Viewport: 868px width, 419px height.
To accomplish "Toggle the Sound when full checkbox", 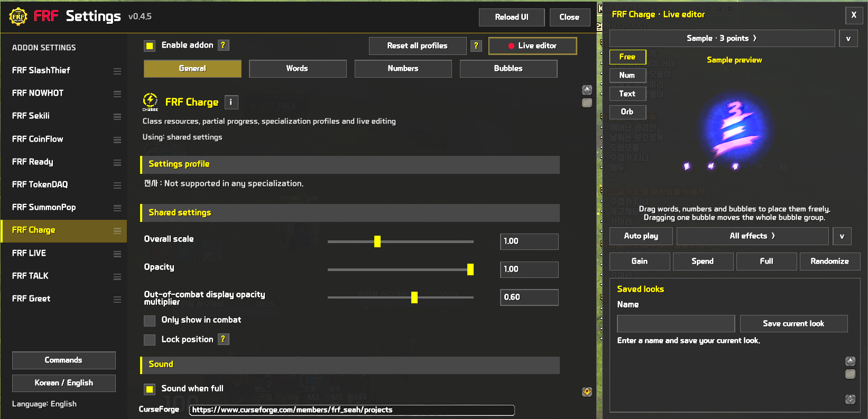I will [150, 389].
